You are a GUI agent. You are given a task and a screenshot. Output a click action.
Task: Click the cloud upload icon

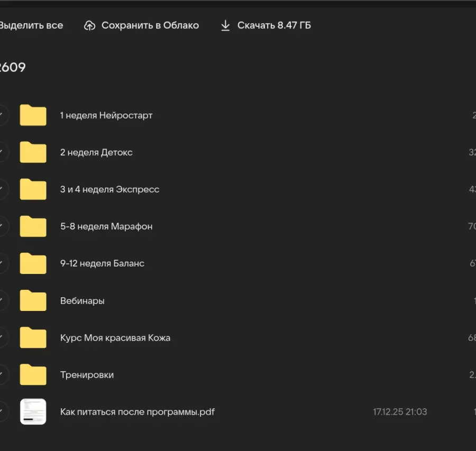[x=90, y=25]
